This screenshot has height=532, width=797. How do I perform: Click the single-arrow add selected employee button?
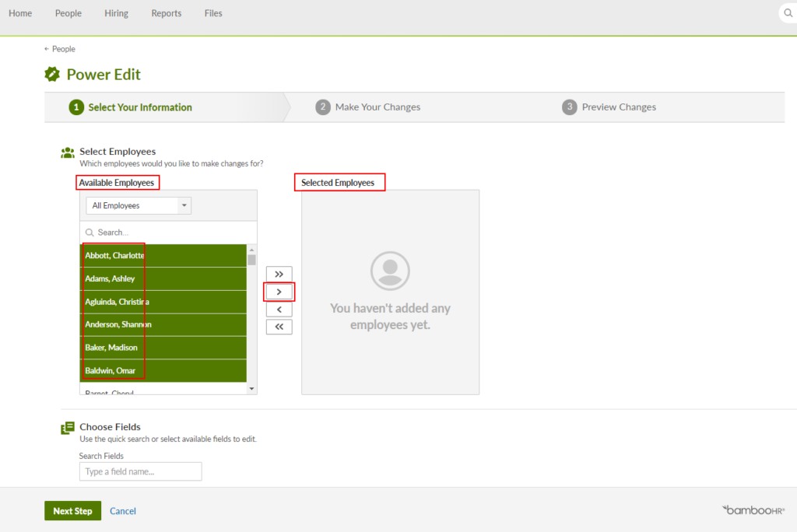tap(279, 292)
